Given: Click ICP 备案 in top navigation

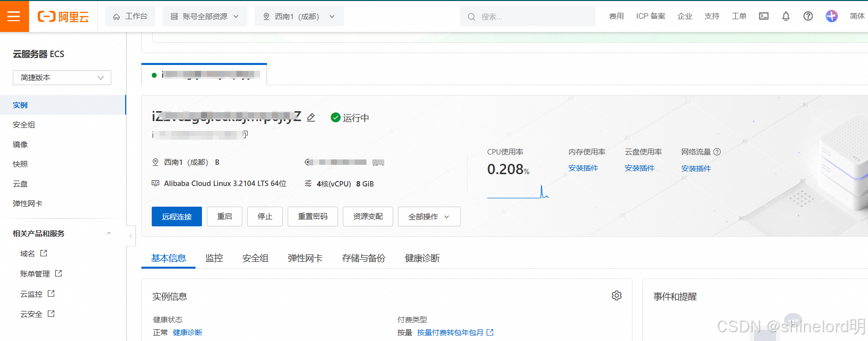Looking at the screenshot, I should pos(650,16).
